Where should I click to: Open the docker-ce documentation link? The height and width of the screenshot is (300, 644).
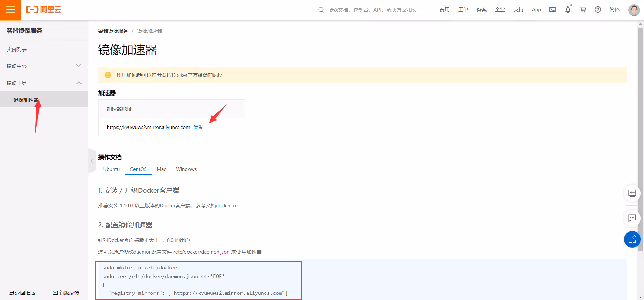227,206
